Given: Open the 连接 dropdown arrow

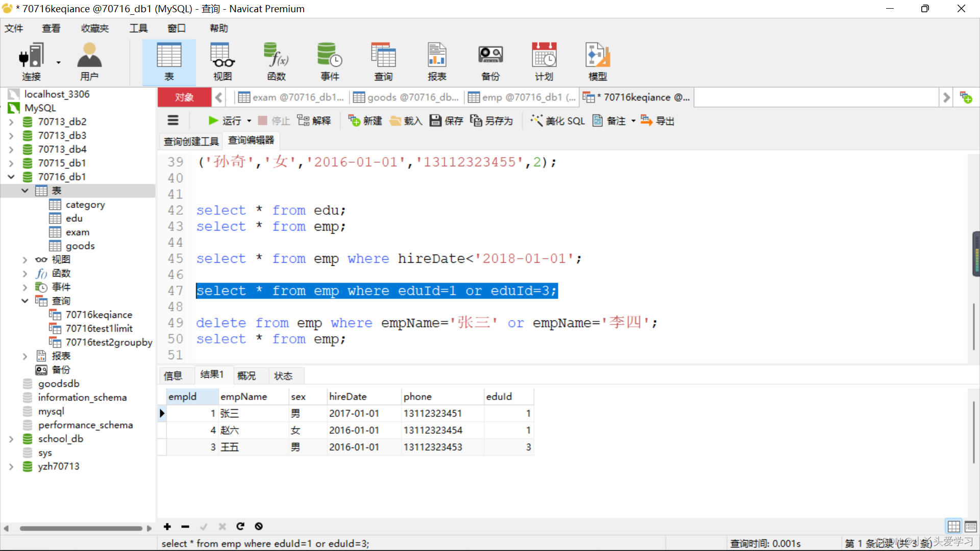Looking at the screenshot, I should (58, 62).
